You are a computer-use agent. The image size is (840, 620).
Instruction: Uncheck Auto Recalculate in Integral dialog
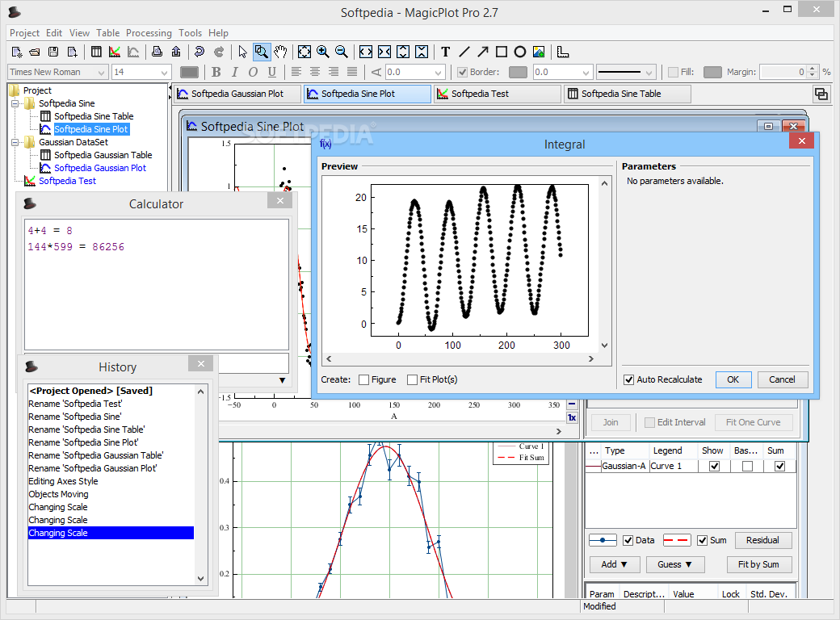629,379
